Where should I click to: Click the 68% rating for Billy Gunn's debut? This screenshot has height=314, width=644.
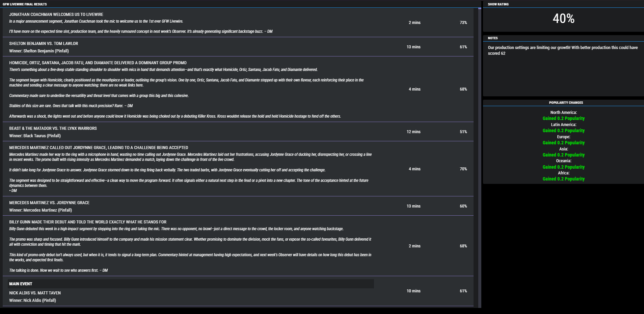(x=463, y=246)
